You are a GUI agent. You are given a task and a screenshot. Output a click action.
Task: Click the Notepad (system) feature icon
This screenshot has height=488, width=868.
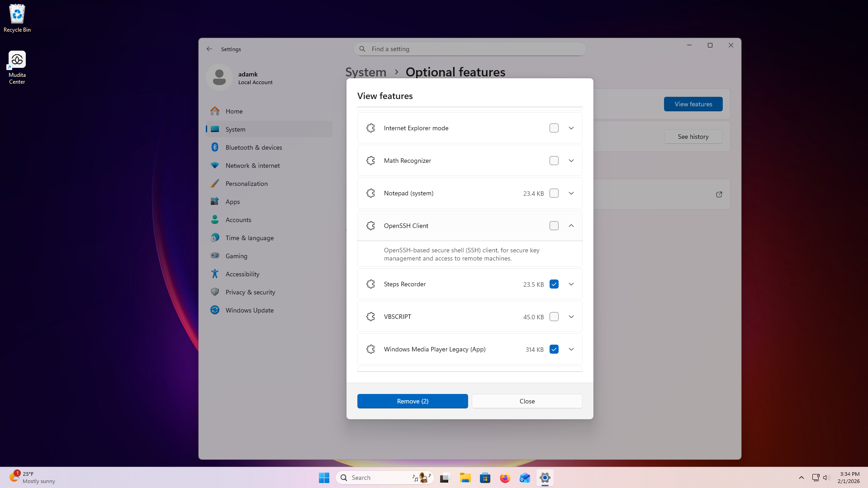pyautogui.click(x=371, y=193)
